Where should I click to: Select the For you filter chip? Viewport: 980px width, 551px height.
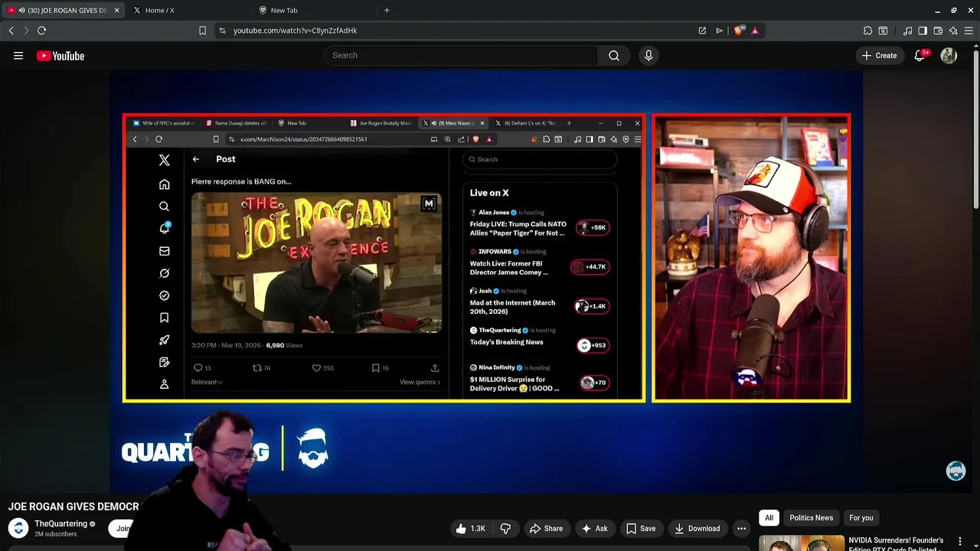(x=861, y=518)
